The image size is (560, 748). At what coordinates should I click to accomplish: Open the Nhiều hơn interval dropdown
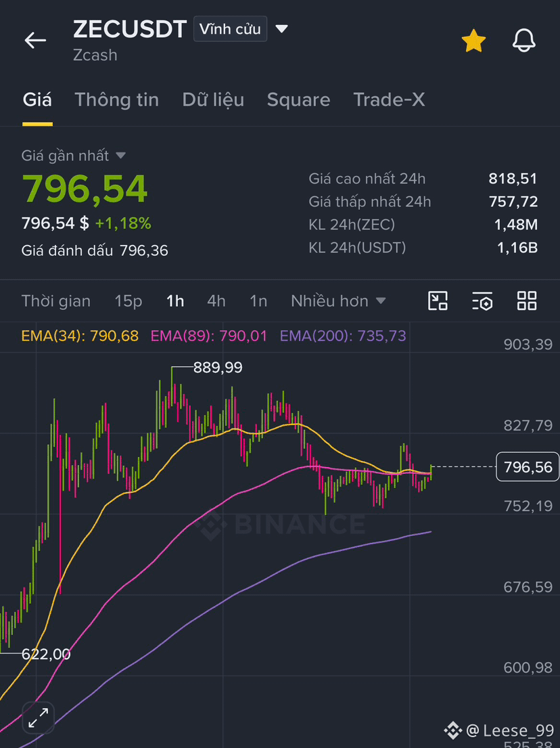(338, 301)
